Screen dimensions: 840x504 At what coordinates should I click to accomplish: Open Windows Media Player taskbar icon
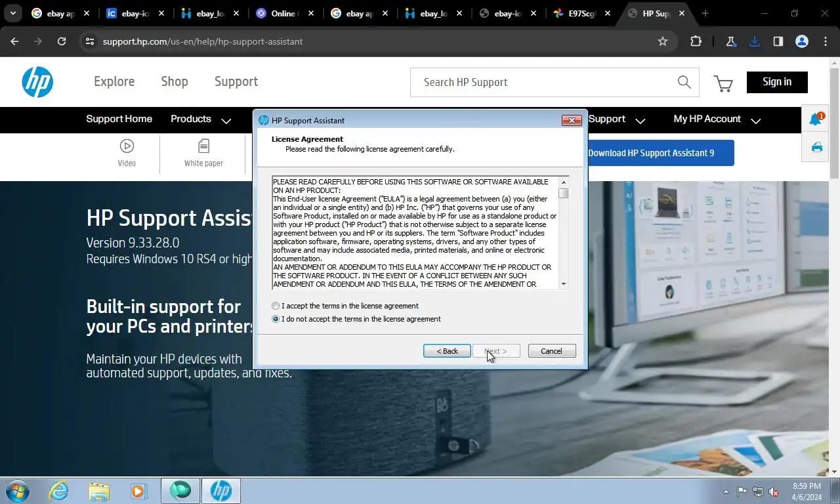coord(138,491)
